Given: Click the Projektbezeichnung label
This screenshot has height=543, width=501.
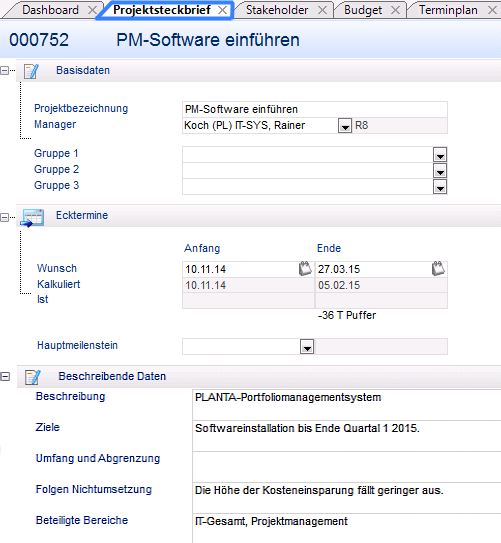Looking at the screenshot, I should click(81, 108).
